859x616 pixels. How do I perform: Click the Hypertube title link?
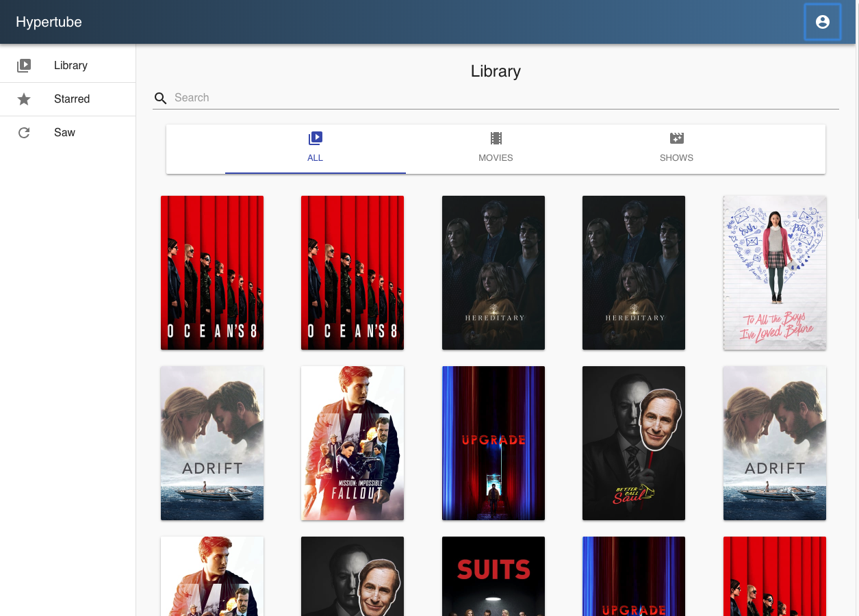point(49,22)
